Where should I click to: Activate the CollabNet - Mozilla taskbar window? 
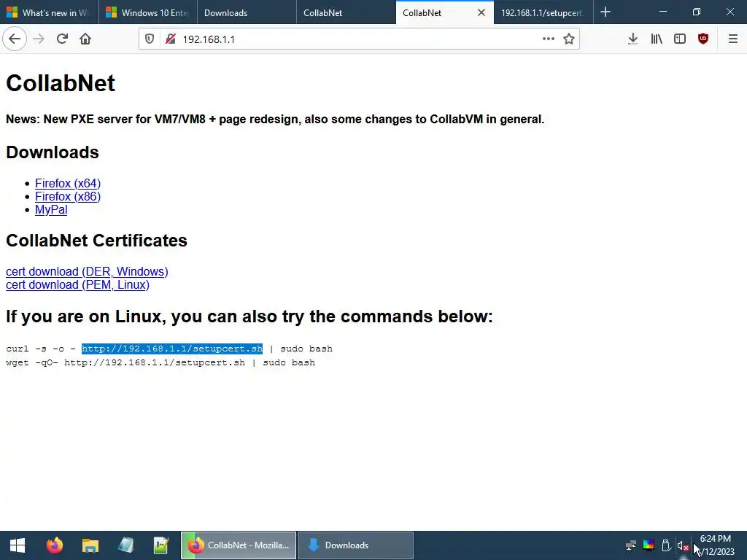point(239,545)
